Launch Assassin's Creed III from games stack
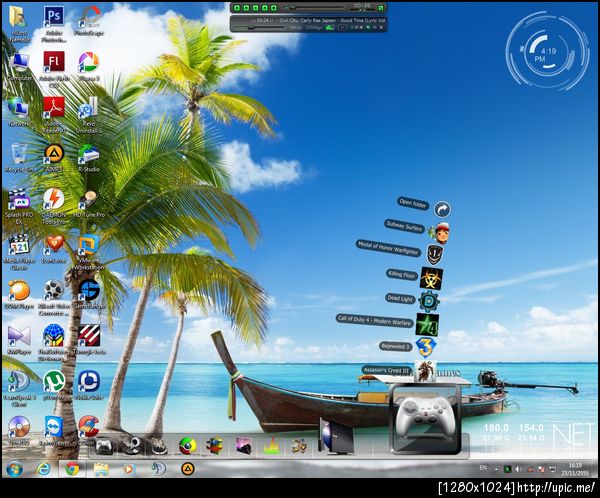Screen dimensions: 600x498 point(425,371)
